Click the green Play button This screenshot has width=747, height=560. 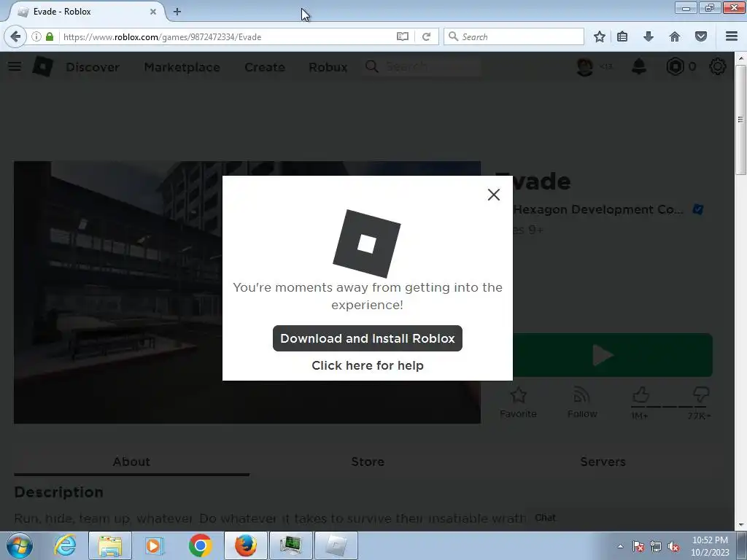coord(613,355)
